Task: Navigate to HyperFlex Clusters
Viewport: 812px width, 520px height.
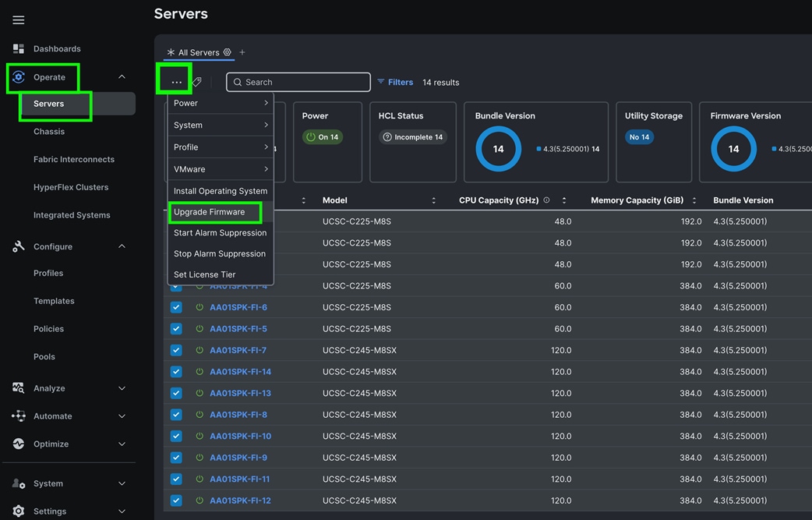Action: point(71,187)
